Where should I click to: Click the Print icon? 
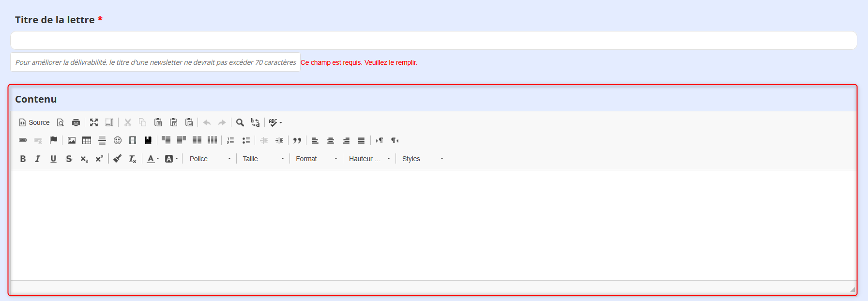coord(76,122)
